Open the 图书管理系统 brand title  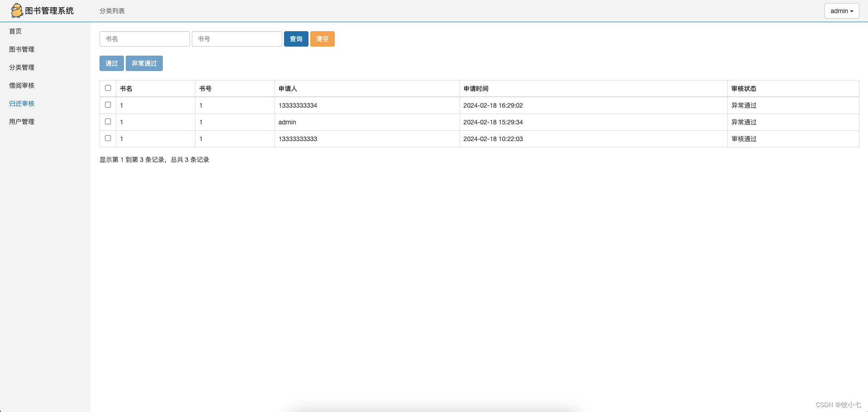coord(49,11)
